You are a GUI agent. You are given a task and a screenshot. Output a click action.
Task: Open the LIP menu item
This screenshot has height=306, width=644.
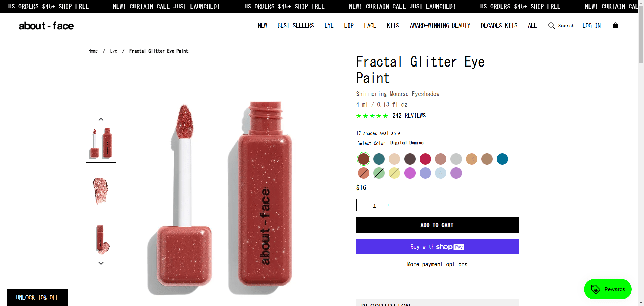click(348, 25)
